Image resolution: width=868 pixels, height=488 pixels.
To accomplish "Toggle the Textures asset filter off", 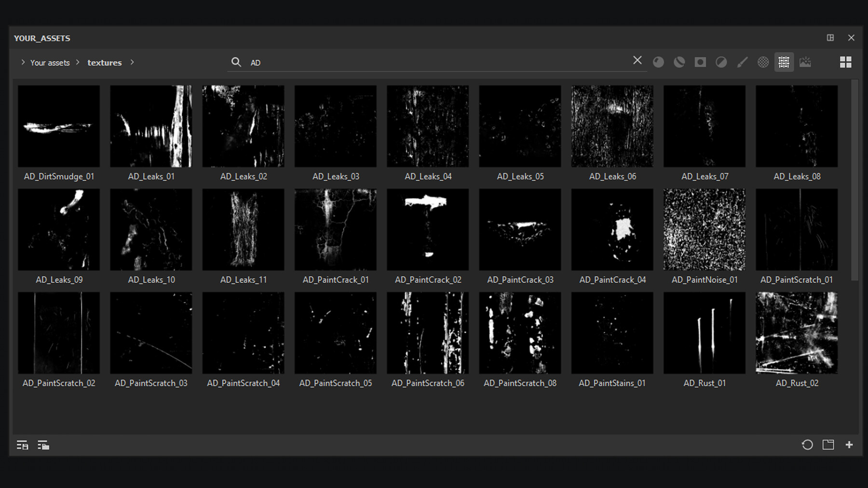I will point(784,62).
